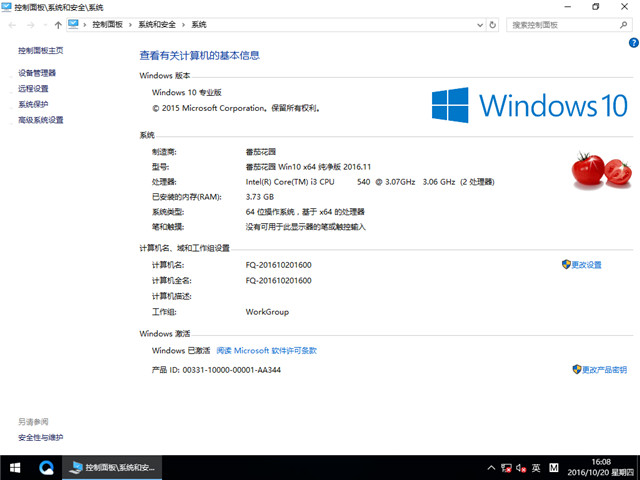
Task: Click the M input method tray icon
Action: tap(553, 468)
